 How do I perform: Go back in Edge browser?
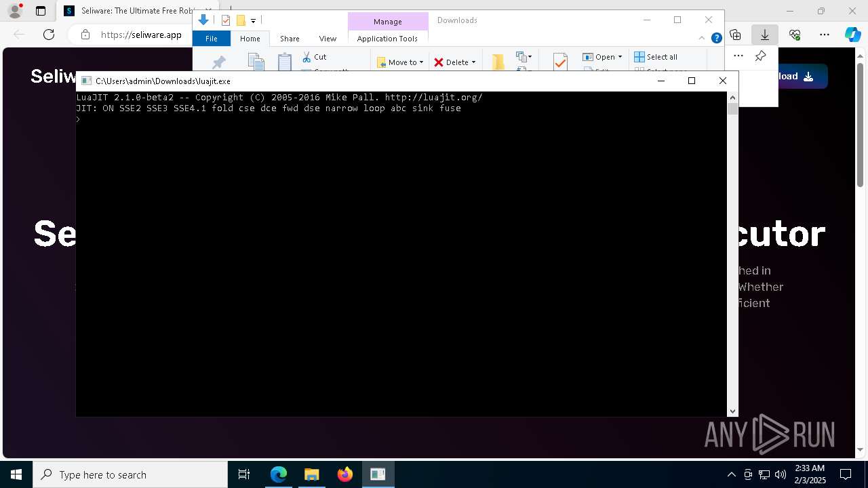tap(19, 35)
